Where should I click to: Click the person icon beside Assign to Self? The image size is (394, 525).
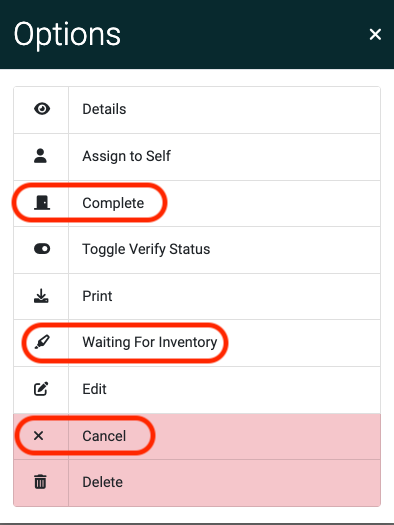41,156
